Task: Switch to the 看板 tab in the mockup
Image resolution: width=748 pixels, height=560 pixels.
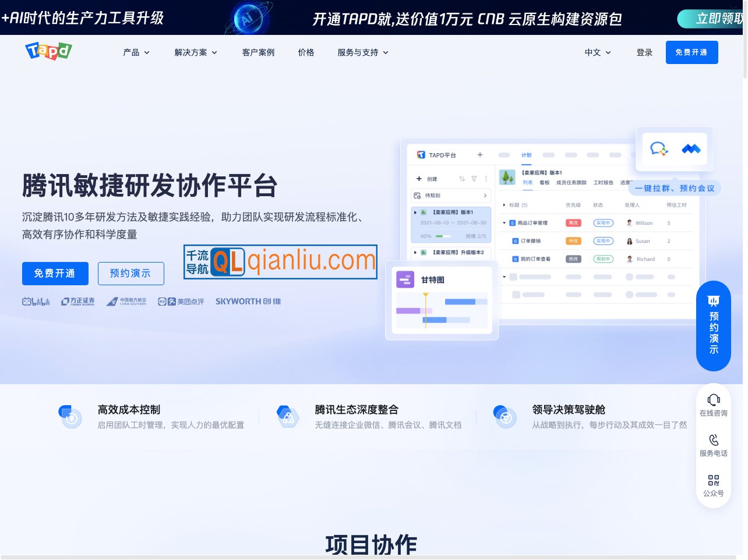Action: [544, 182]
